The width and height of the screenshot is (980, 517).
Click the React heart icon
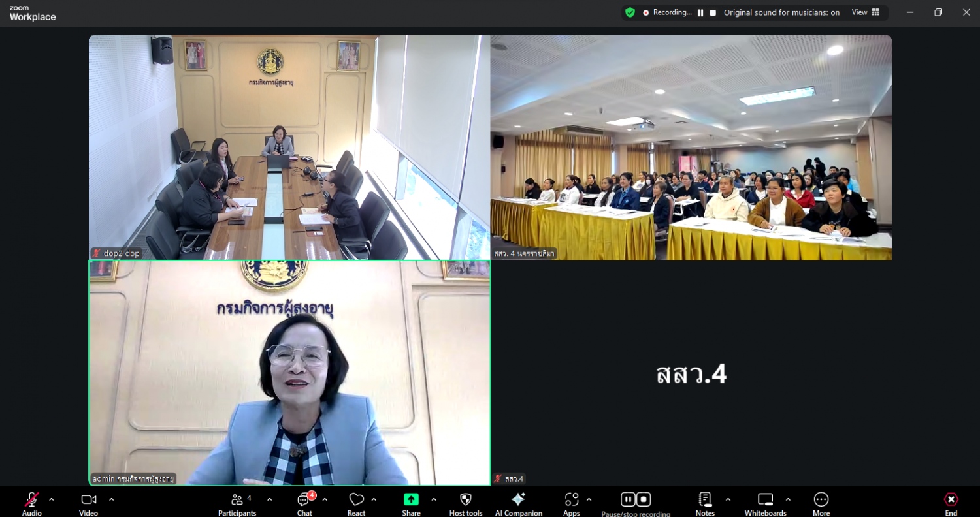click(356, 500)
